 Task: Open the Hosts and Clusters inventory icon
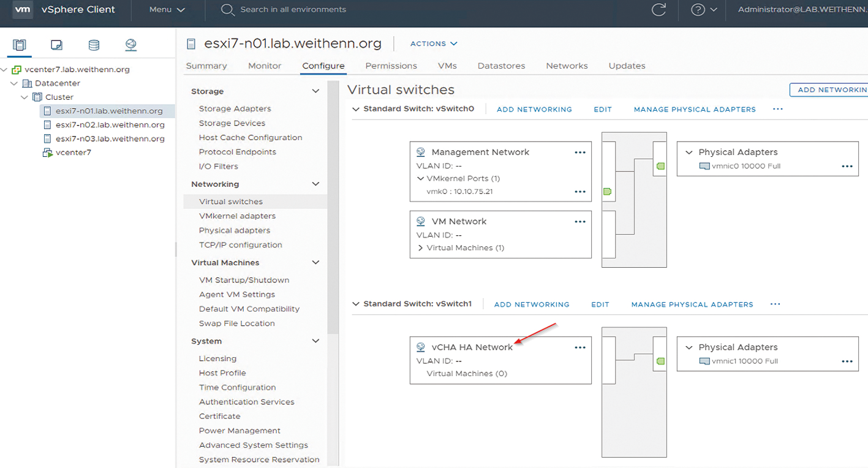tap(20, 45)
